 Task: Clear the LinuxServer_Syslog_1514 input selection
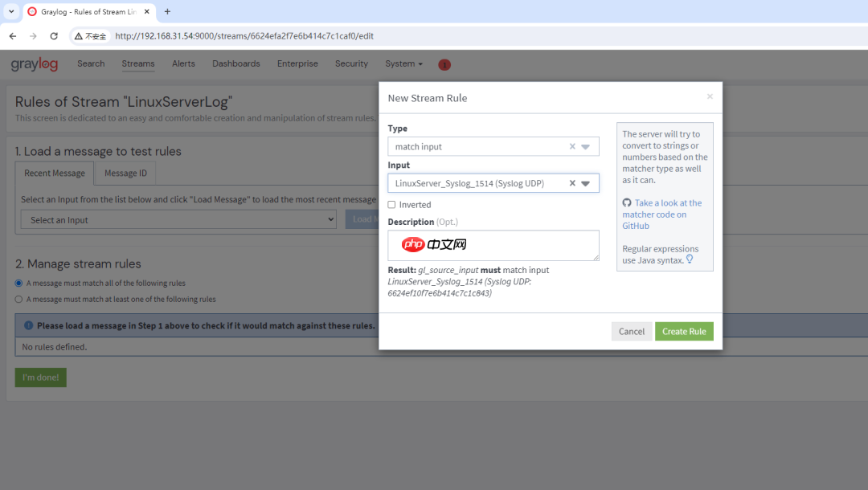pos(572,183)
